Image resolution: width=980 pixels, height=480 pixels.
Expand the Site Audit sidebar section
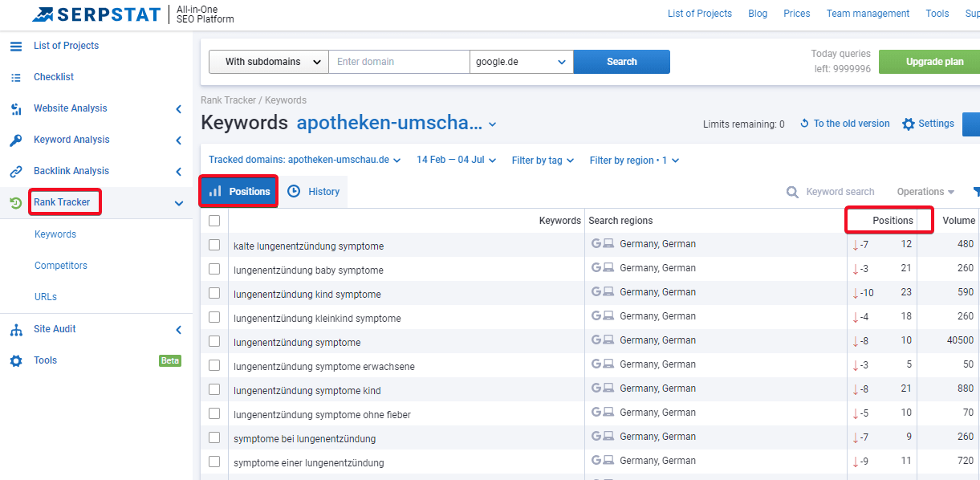178,329
